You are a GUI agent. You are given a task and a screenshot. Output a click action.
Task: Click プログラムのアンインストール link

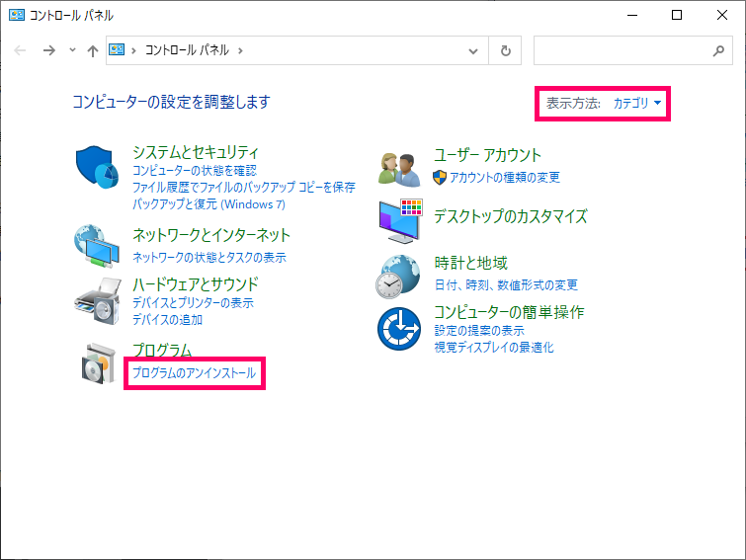(194, 372)
